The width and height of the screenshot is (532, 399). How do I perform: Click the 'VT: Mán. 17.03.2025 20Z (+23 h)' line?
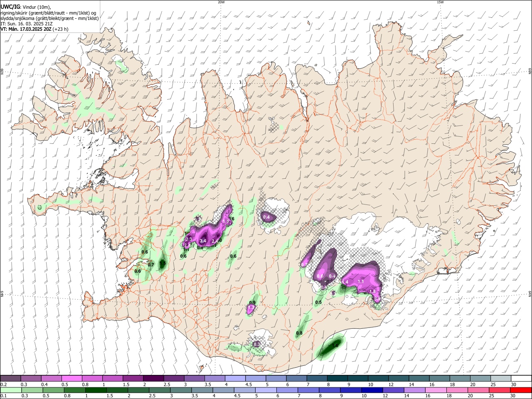pyautogui.click(x=34, y=29)
